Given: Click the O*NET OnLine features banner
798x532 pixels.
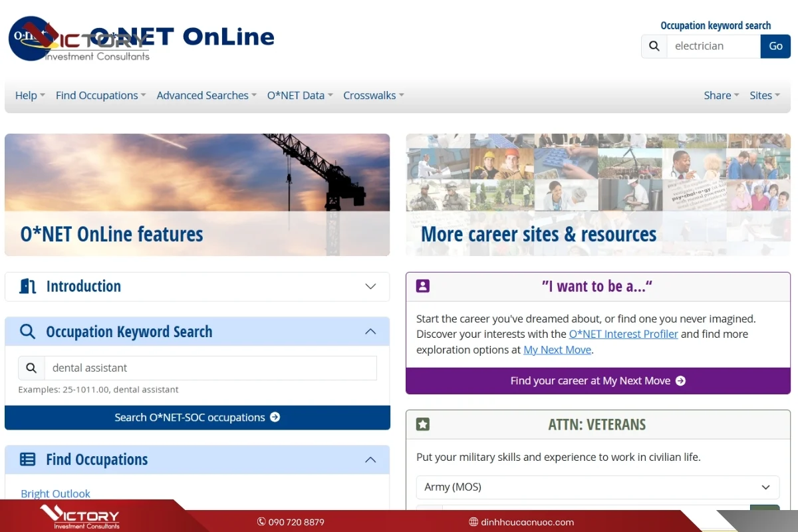Looking at the screenshot, I should coord(197,195).
